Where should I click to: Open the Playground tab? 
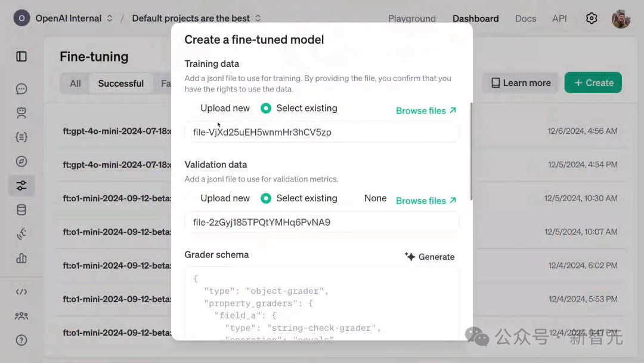[412, 19]
